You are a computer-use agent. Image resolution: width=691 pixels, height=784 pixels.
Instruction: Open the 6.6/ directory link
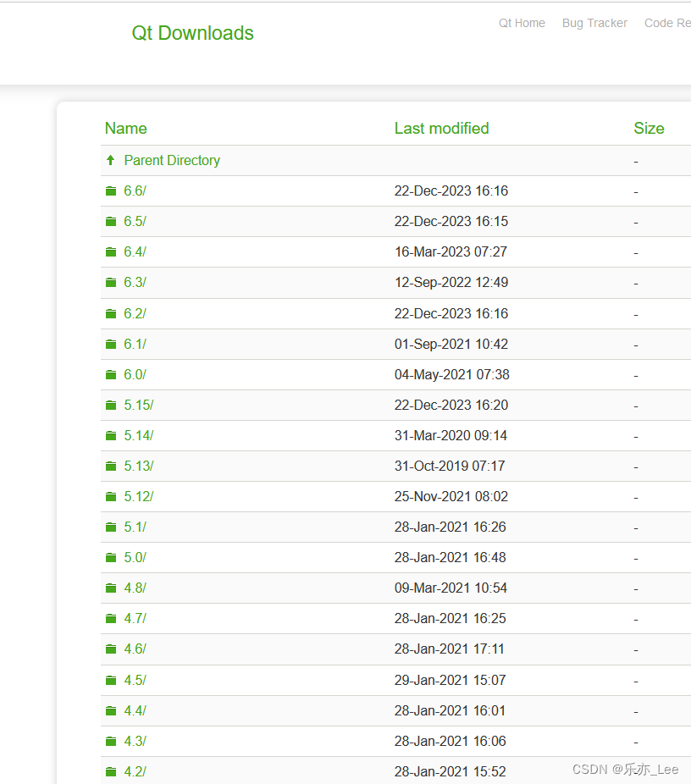click(x=135, y=191)
